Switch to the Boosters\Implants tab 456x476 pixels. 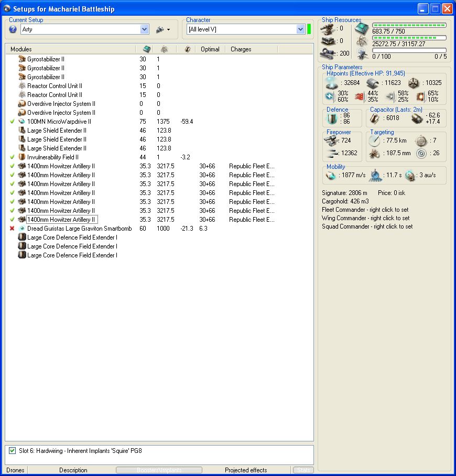pyautogui.click(x=159, y=470)
